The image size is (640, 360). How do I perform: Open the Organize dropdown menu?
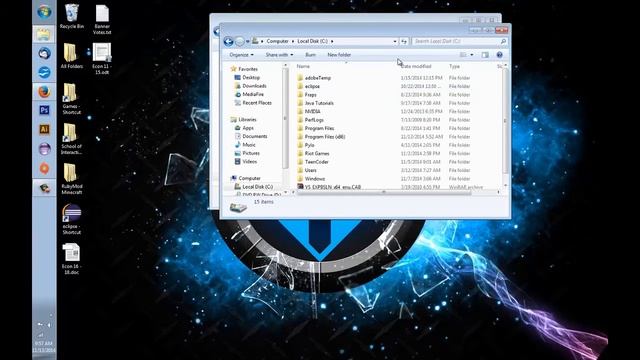[x=241, y=55]
